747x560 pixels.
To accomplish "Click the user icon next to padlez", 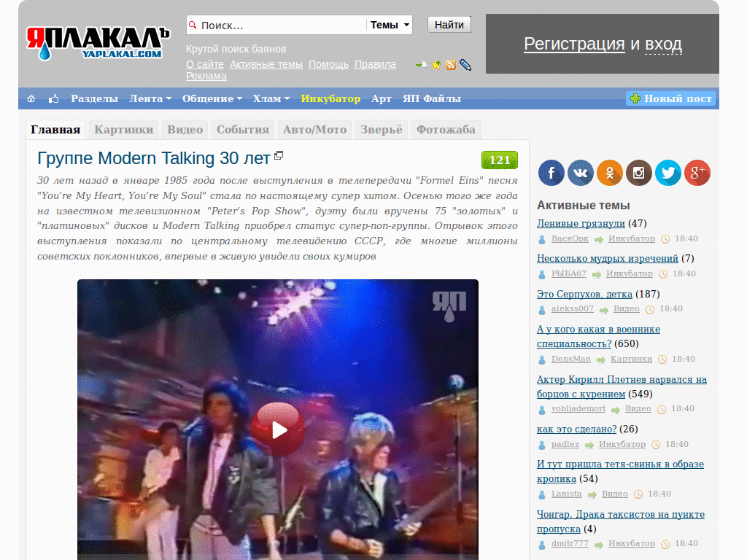I will [542, 445].
